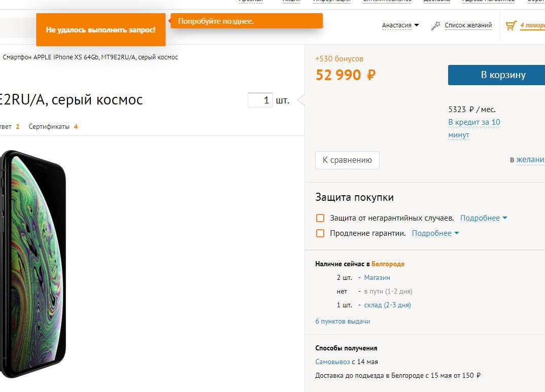Click the Доставка до подъезда text
This screenshot has height=392, width=545.
(x=398, y=375)
